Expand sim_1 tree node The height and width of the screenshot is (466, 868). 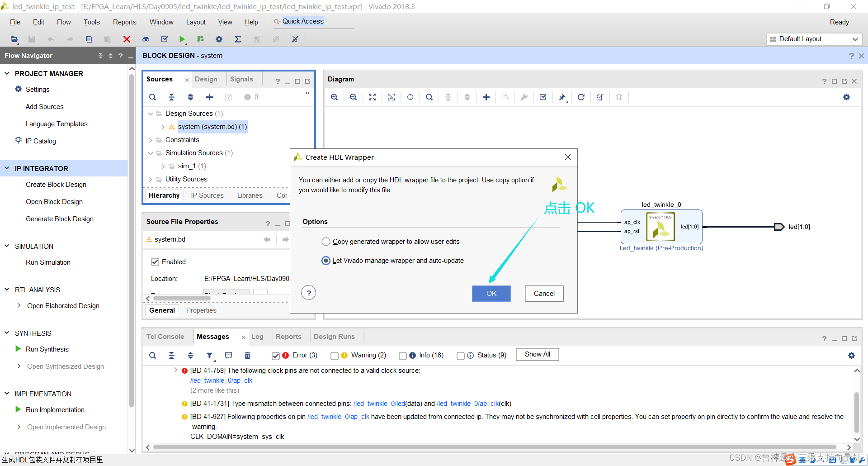pyautogui.click(x=163, y=166)
